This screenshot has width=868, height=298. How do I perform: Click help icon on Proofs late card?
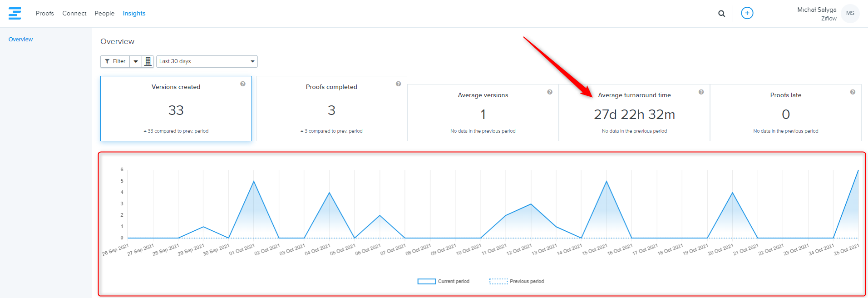click(x=853, y=92)
